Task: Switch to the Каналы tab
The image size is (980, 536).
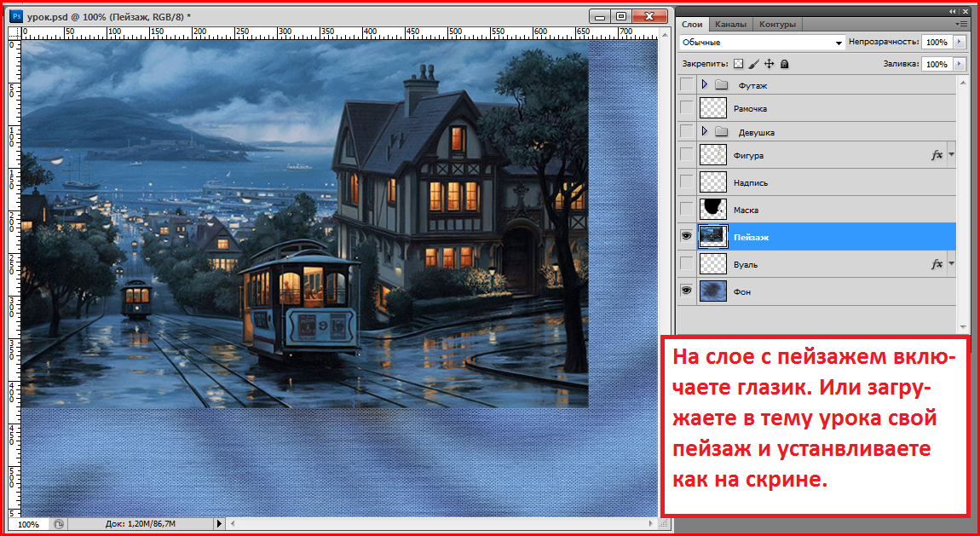Action: [730, 25]
